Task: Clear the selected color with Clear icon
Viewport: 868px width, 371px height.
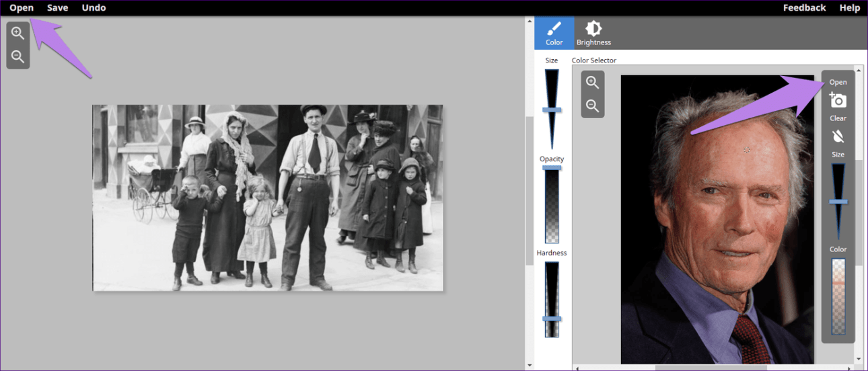Action: click(838, 136)
